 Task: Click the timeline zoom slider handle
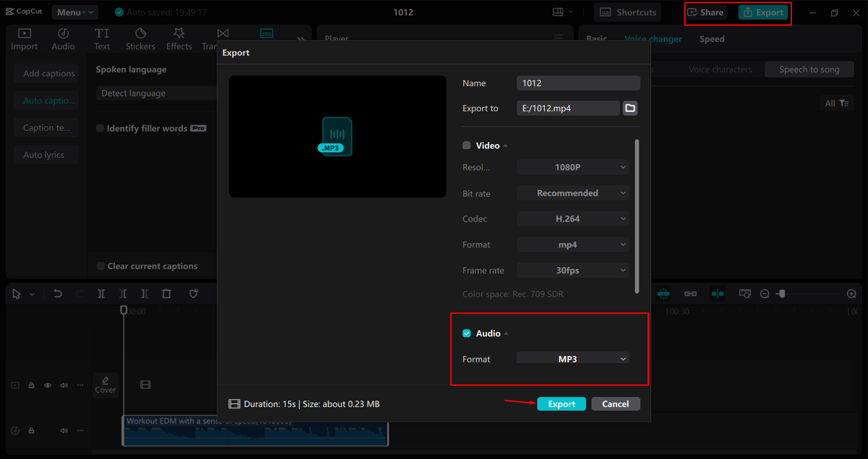(782, 294)
